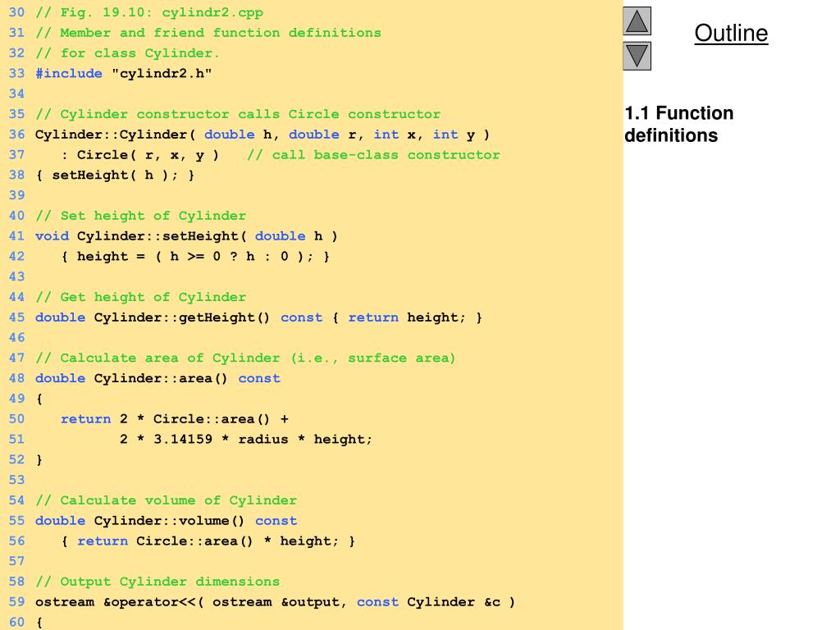
Task: Click 'return Circle::area() * height;' line
Action: (208, 541)
